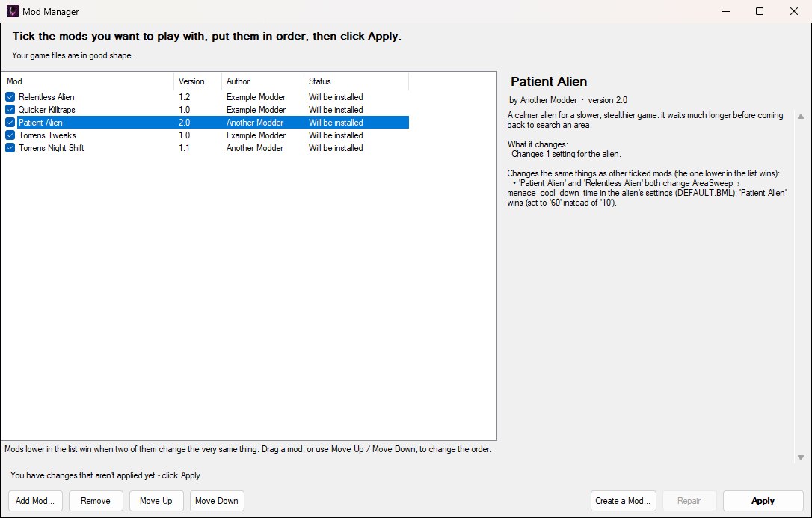Click the Remove button

(x=96, y=500)
